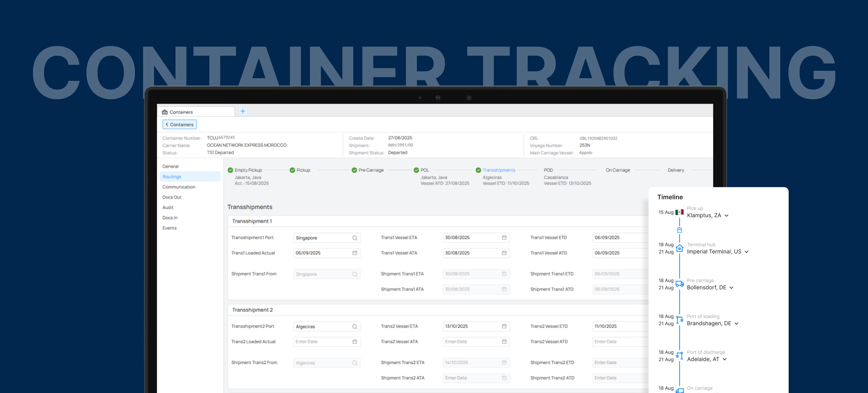The height and width of the screenshot is (393, 868).
Task: Click the Empty Pickup green checkmark
Action: 230,170
